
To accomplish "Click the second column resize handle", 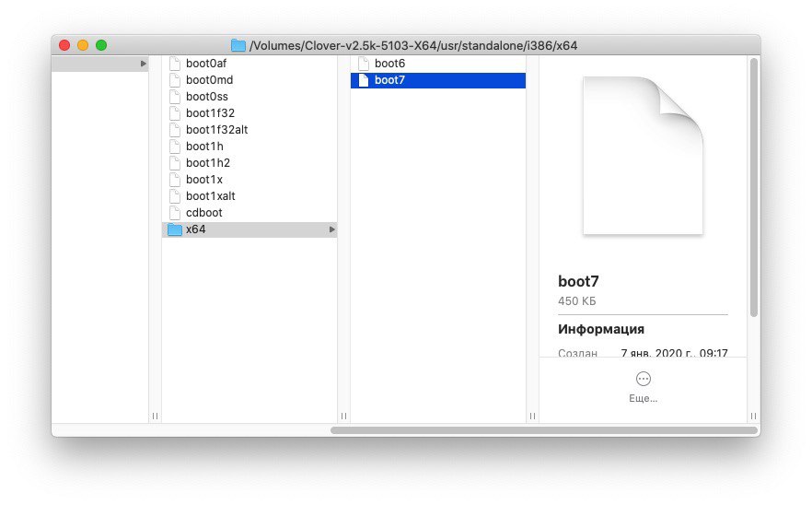I will [343, 416].
